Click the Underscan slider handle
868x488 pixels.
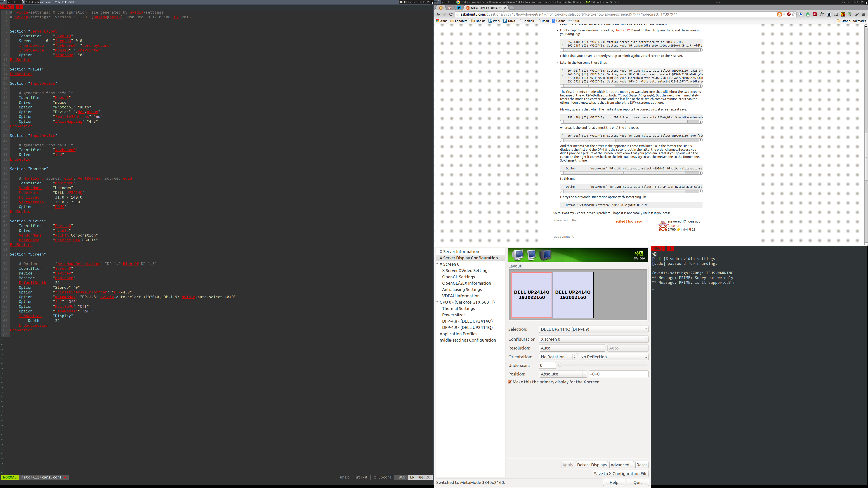pyautogui.click(x=560, y=365)
